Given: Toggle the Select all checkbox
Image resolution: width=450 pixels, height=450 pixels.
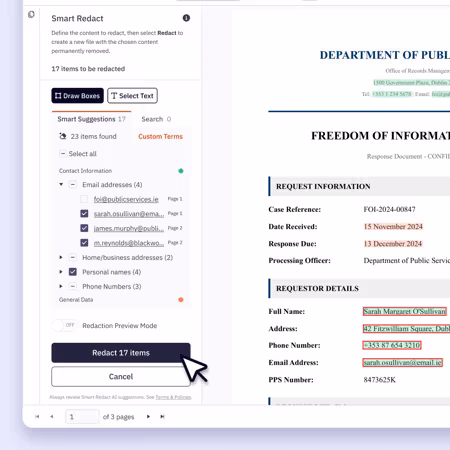Looking at the screenshot, I should (63, 154).
